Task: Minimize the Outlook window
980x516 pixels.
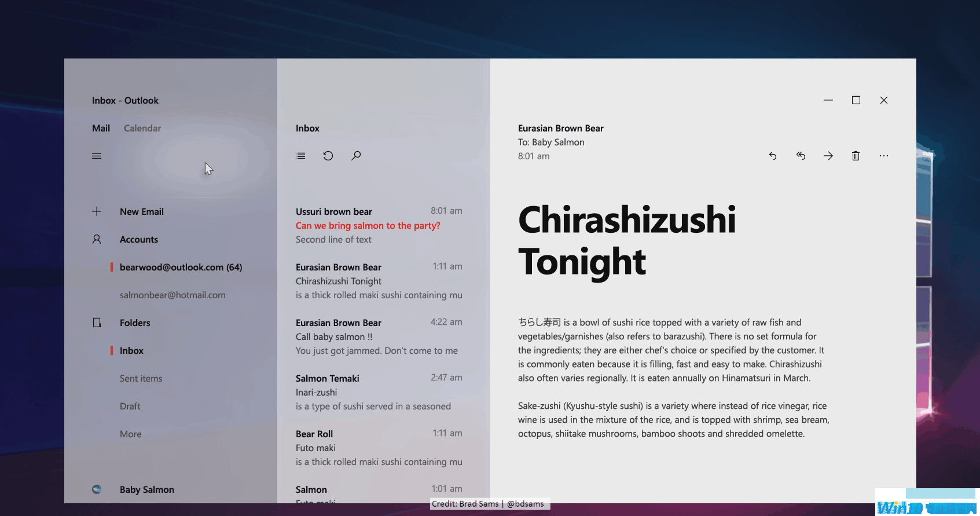Action: [x=828, y=100]
